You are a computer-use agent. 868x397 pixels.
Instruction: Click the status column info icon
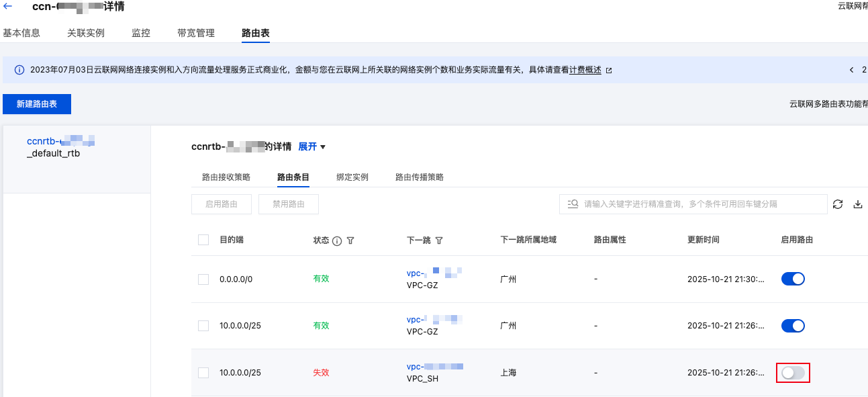(337, 240)
